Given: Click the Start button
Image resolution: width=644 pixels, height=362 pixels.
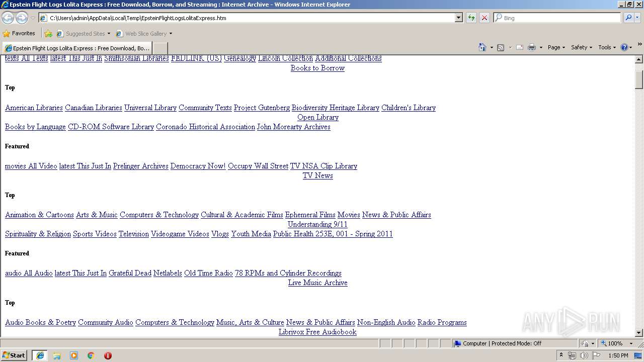Looking at the screenshot, I should (x=14, y=355).
